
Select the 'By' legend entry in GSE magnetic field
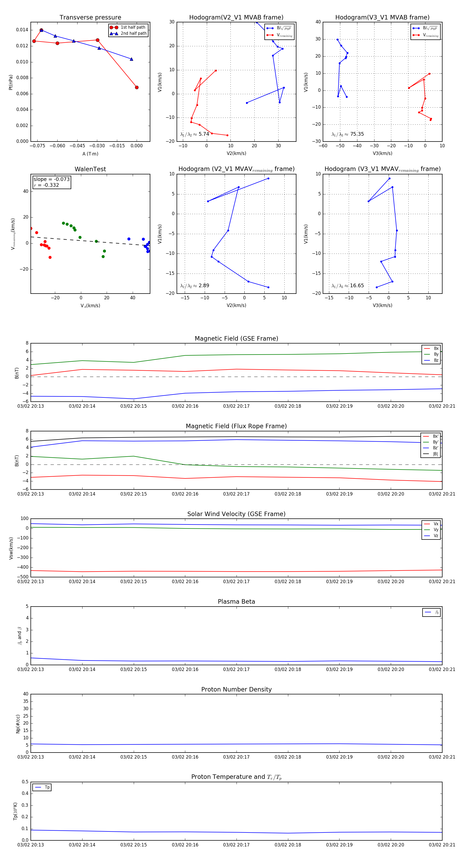[x=431, y=354]
